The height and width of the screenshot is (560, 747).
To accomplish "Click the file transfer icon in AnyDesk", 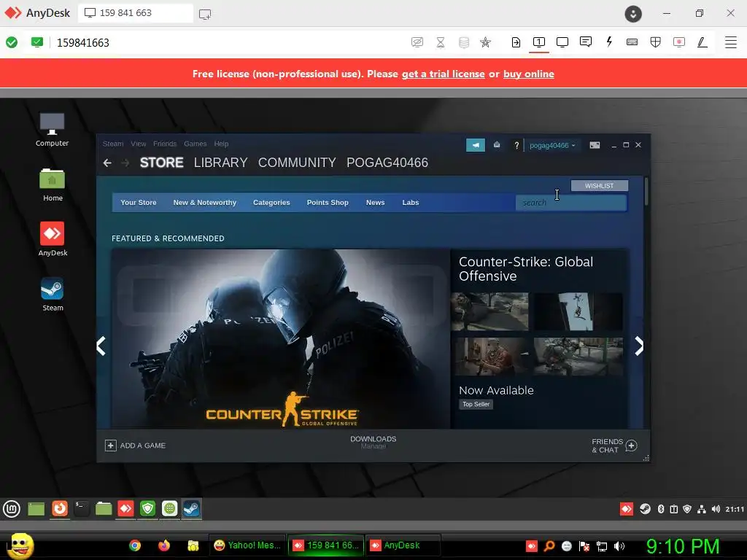I will pos(516,42).
